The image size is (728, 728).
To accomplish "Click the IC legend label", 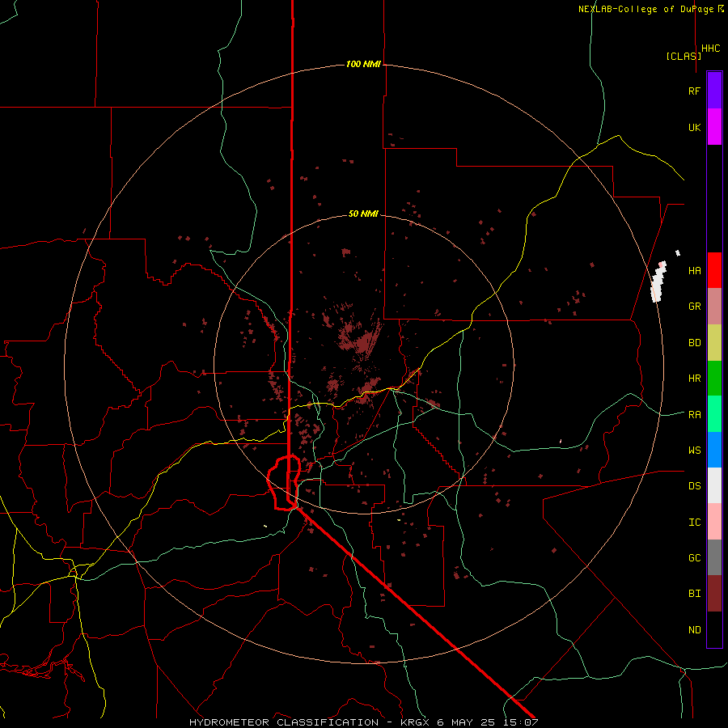I will pyautogui.click(x=694, y=523).
